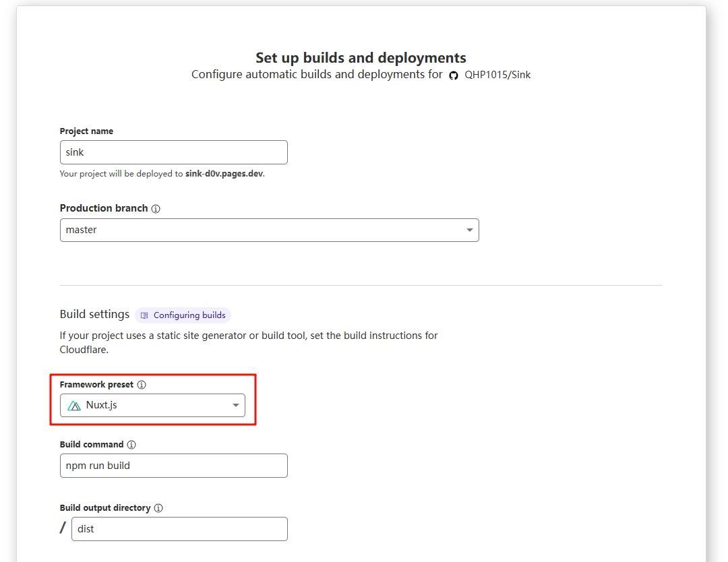Click the Nuxt.js logo in Framework preset

[74, 406]
